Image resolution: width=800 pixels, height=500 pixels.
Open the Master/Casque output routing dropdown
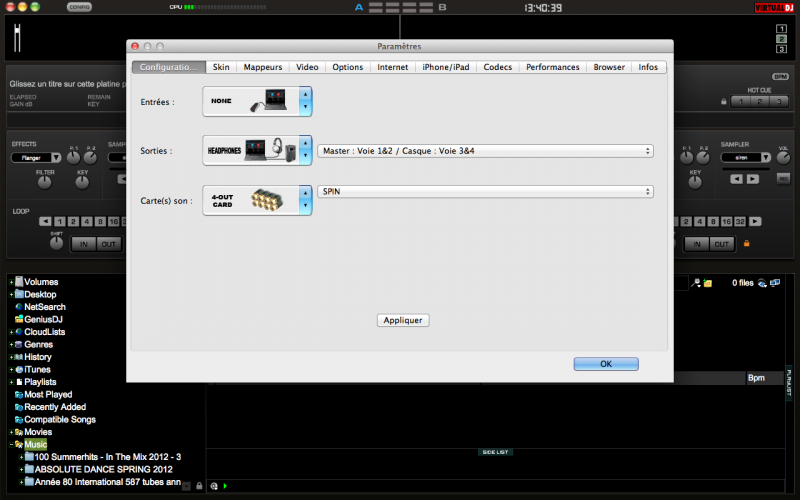(486, 151)
